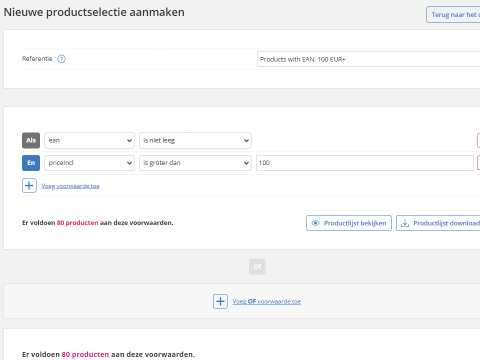Focus the value field containing 100
This screenshot has width=480, height=360.
coord(365,163)
